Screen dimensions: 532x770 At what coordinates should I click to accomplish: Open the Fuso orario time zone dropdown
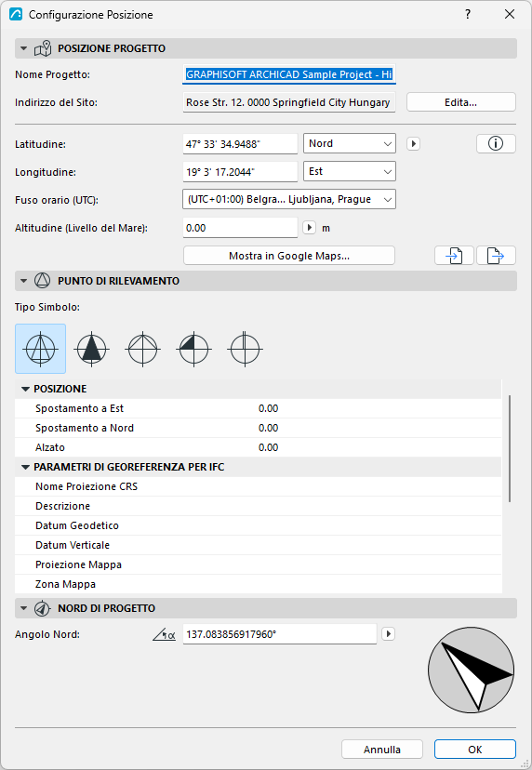(289, 199)
